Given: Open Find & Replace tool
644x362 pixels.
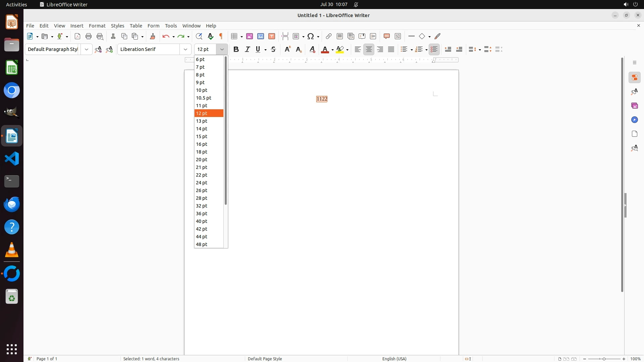Looking at the screenshot, I should click(199, 36).
